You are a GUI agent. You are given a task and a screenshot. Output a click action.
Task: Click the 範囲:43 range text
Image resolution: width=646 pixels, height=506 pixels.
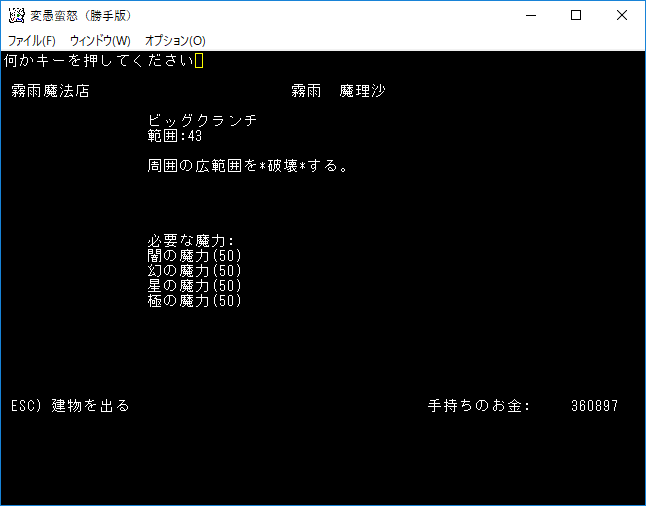(x=175, y=136)
